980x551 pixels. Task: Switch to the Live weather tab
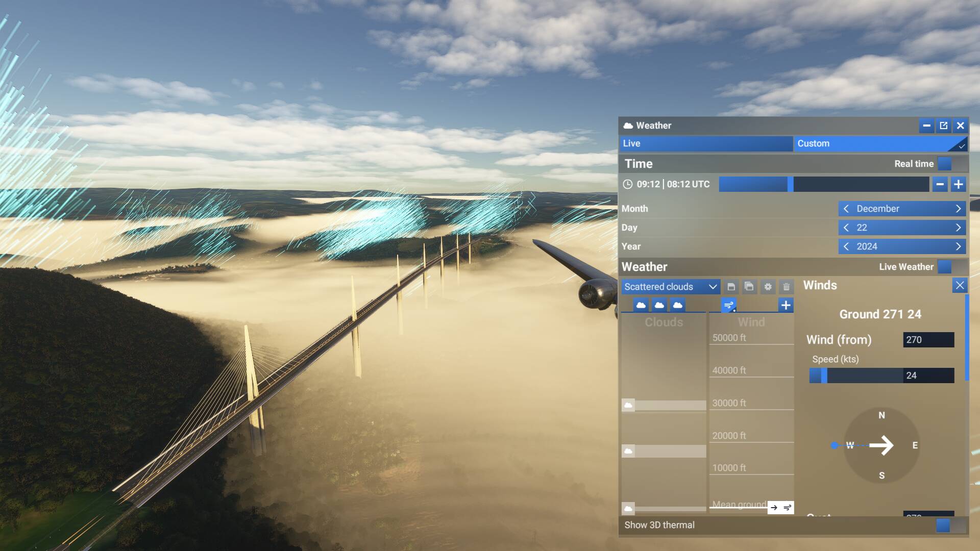[x=706, y=143]
